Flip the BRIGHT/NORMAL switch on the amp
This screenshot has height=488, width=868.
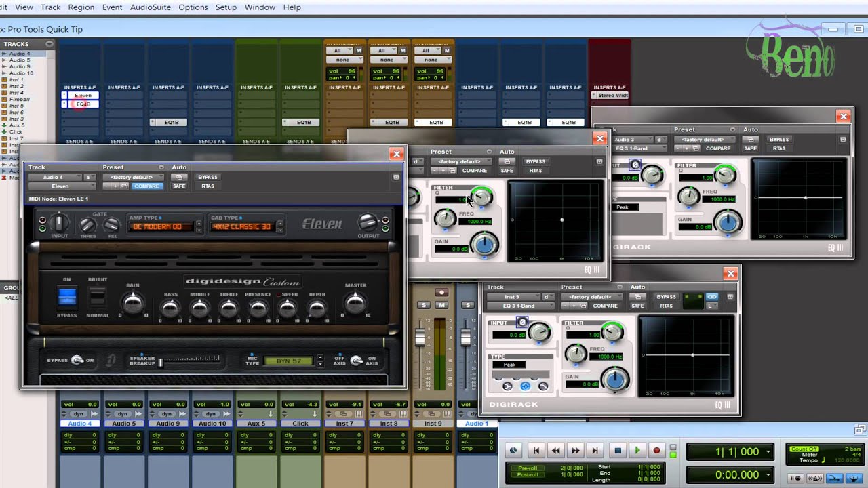tap(97, 297)
